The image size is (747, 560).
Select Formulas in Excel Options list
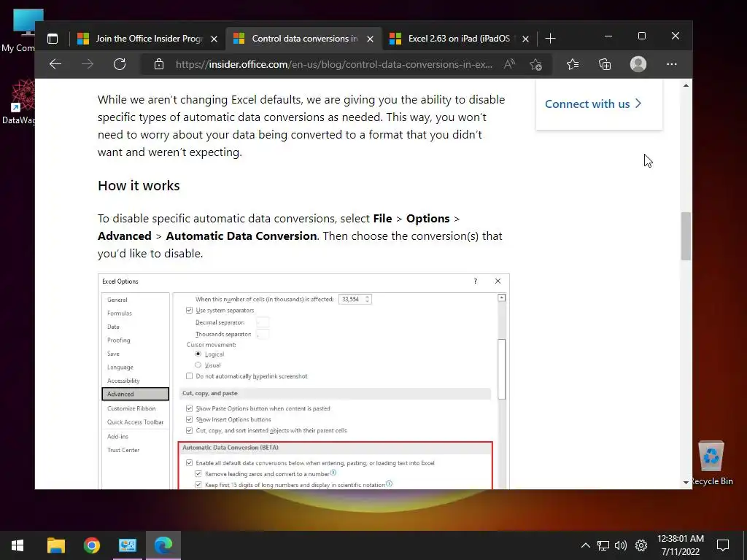(x=120, y=313)
